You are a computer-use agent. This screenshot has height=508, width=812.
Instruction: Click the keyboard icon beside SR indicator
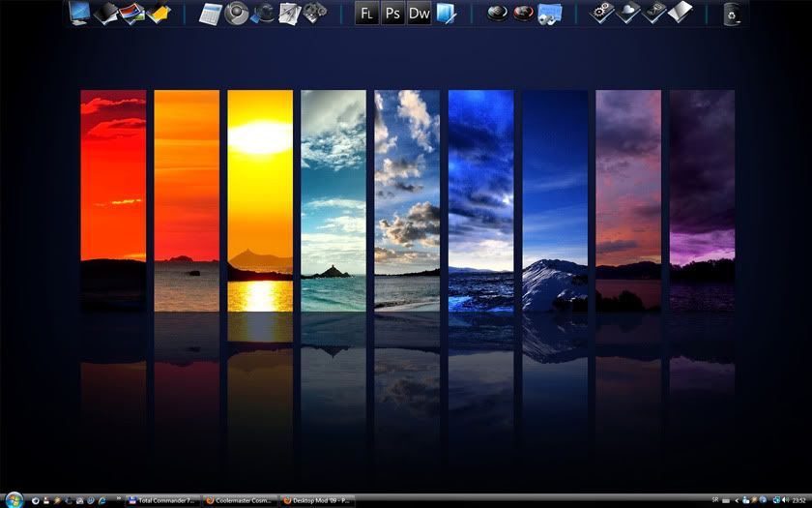click(x=726, y=501)
